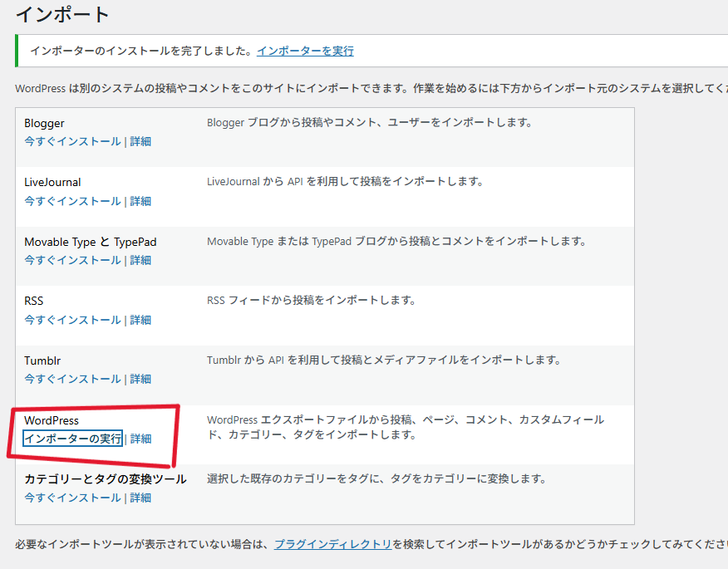This screenshot has width=728, height=569.
Task: Open 詳細 for the WordPress importer
Action: (141, 439)
